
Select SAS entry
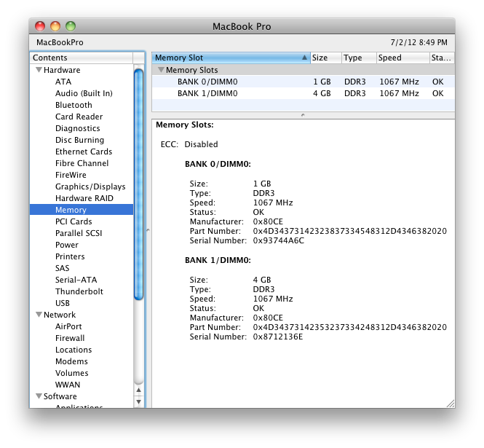pos(62,268)
